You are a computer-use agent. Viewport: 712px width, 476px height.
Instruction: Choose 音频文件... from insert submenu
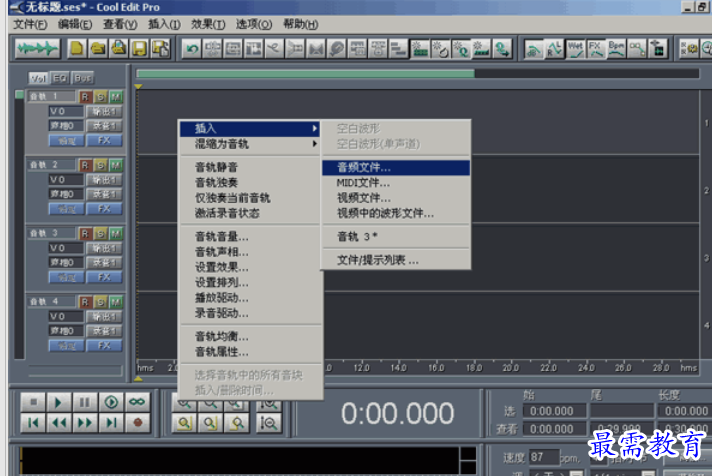pyautogui.click(x=396, y=168)
